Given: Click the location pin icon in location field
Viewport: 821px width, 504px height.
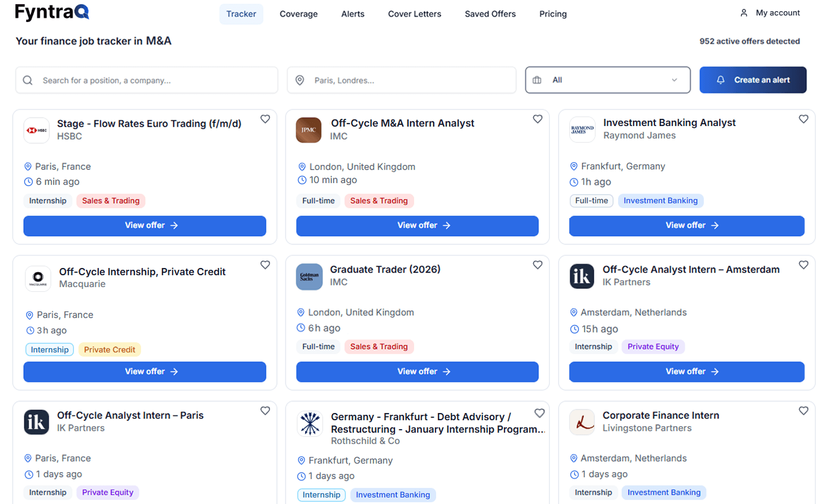Looking at the screenshot, I should (300, 80).
